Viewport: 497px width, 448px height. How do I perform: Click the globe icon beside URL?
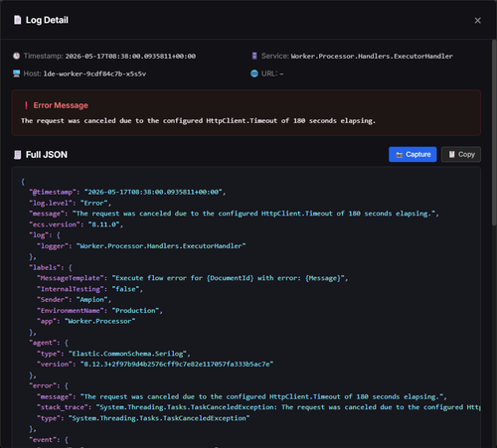point(254,74)
